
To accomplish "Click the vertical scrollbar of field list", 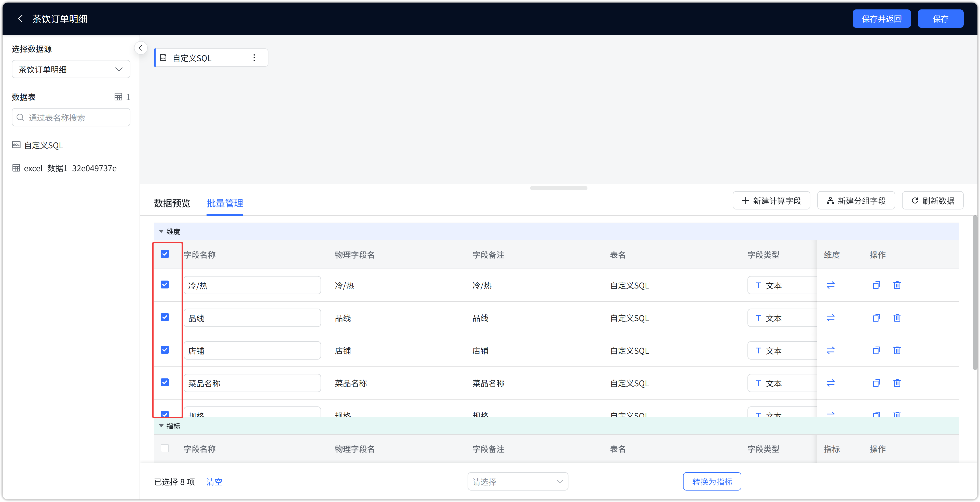I will [975, 293].
